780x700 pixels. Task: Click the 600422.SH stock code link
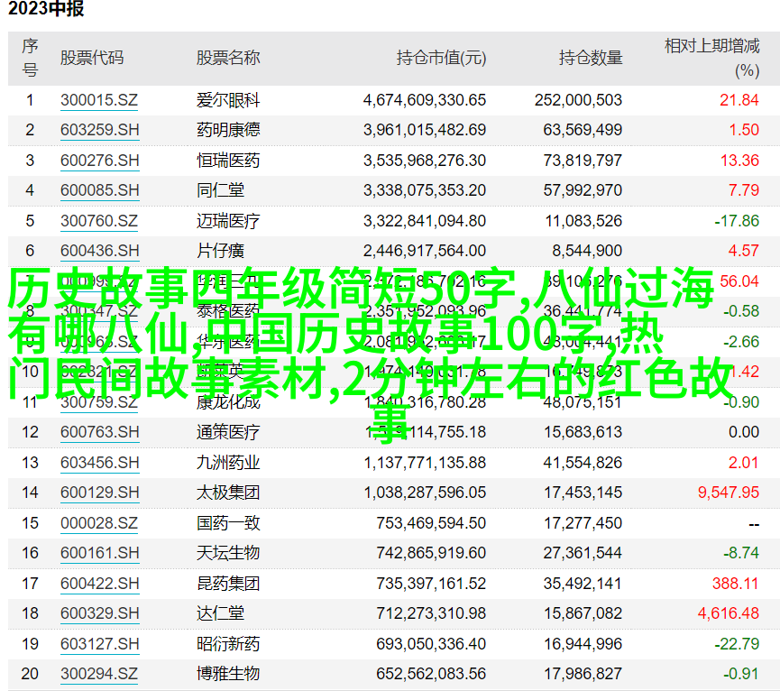99,584
